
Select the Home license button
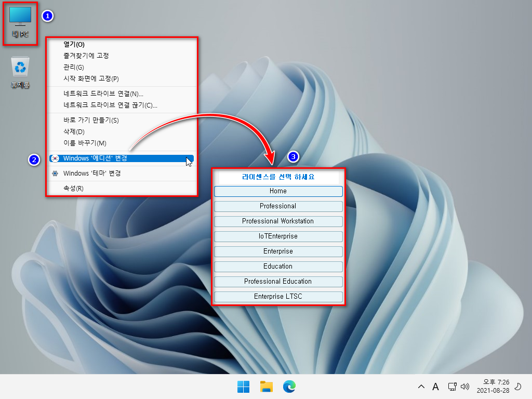278,191
